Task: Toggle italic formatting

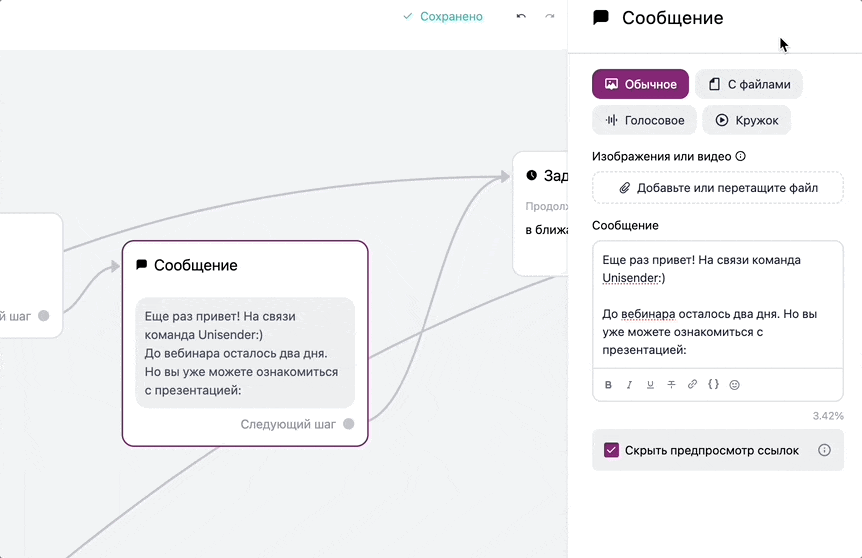Action: pos(629,385)
